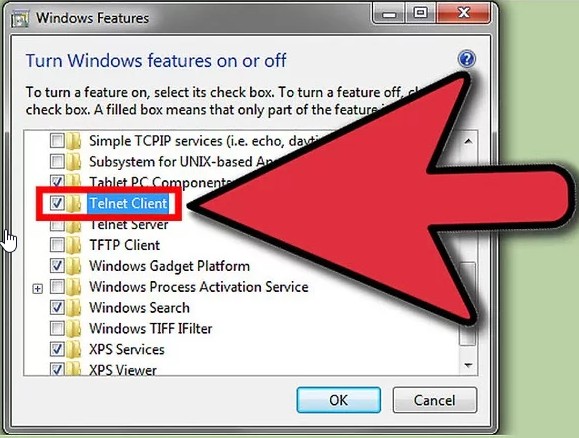Disable the Windows Gadget Platform checkbox
Viewport: 579px width, 438px height.
pyautogui.click(x=57, y=265)
